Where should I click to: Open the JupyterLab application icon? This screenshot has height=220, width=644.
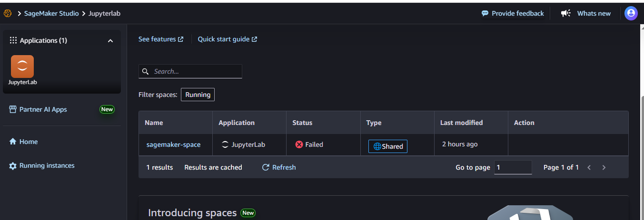22,67
